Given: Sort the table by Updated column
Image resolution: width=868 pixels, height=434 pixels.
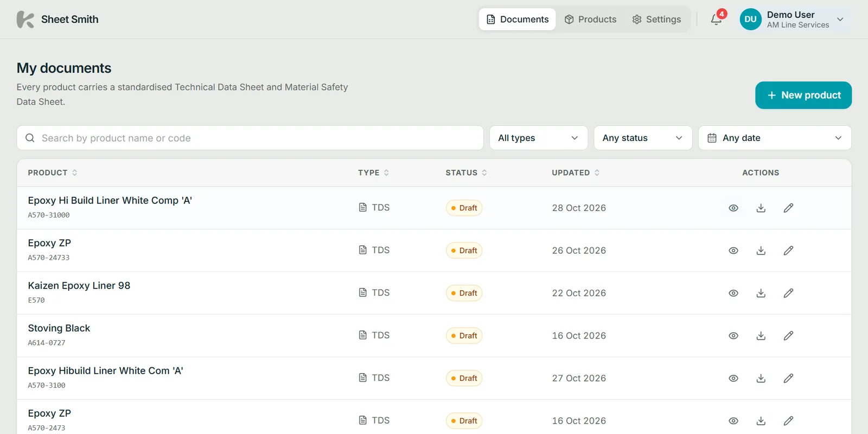Looking at the screenshot, I should tap(576, 173).
